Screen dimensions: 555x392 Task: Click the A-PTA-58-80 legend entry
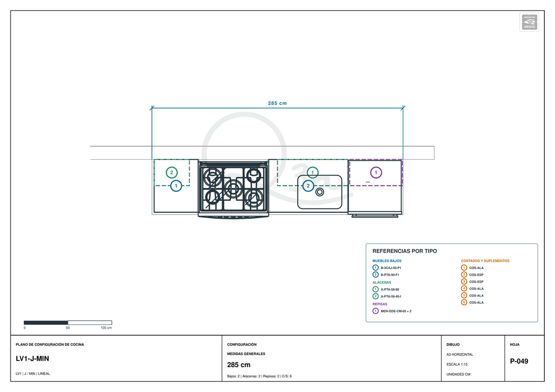[x=390, y=290]
